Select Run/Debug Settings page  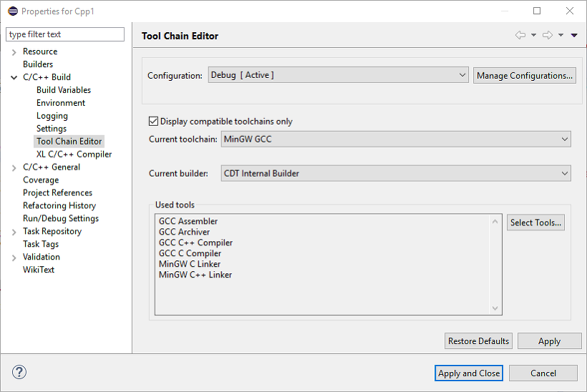pos(61,218)
